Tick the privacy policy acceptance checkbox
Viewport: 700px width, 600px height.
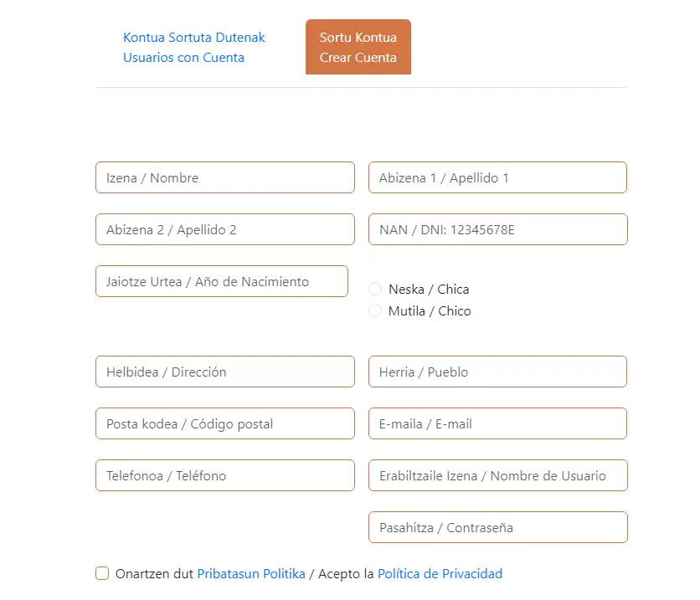102,573
